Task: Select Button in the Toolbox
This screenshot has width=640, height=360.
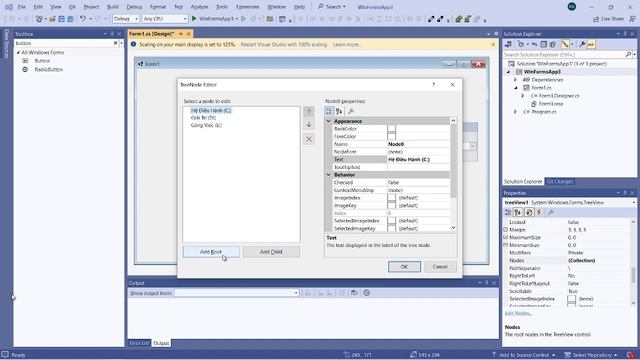Action: [42, 60]
